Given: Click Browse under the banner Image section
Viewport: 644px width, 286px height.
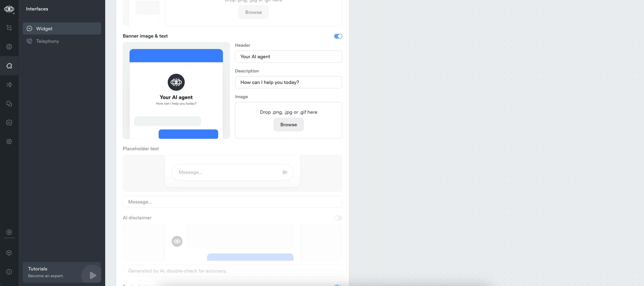Looking at the screenshot, I should point(288,125).
